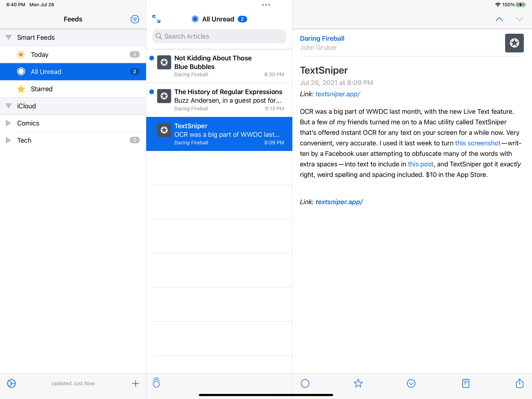Click the Search Articles field
Screen dimensions: 532x399
[219, 36]
